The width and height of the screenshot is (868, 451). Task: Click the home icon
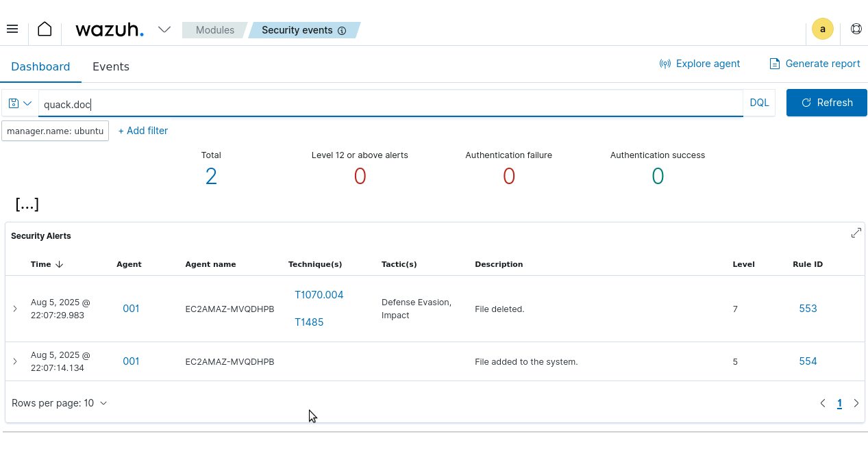coord(45,29)
